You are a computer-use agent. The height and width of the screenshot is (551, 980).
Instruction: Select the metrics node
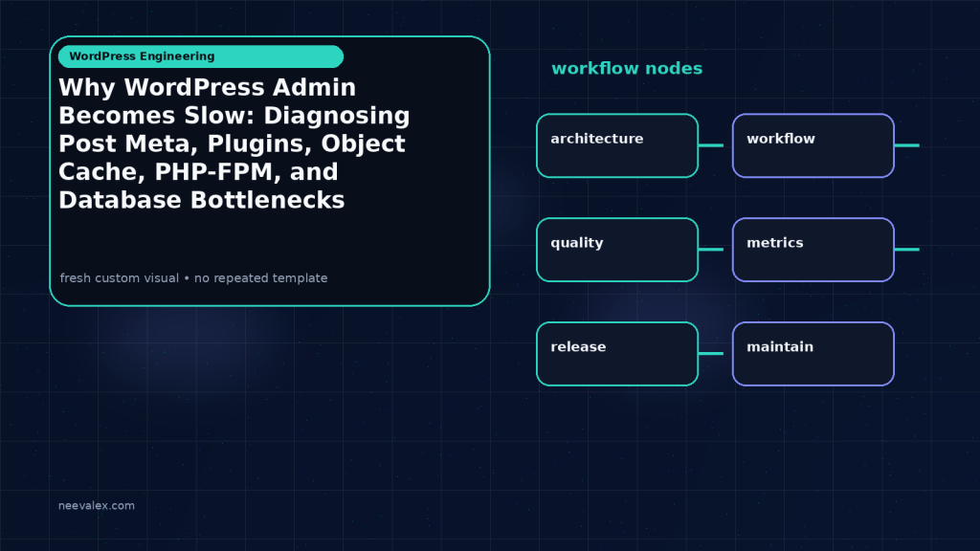coord(813,250)
